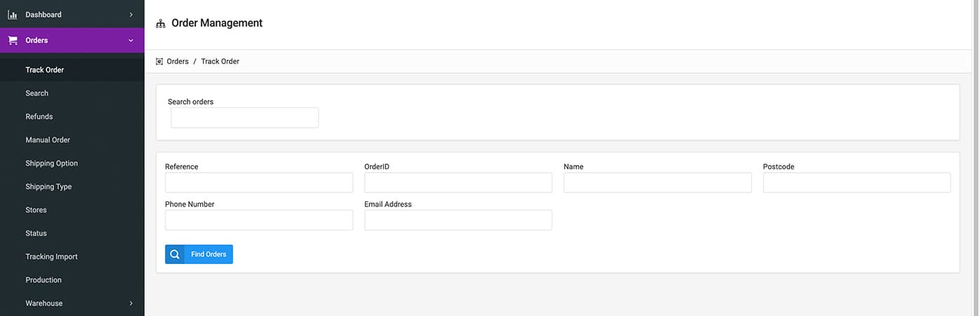Expand the Dashboard menu chevron

(131, 15)
